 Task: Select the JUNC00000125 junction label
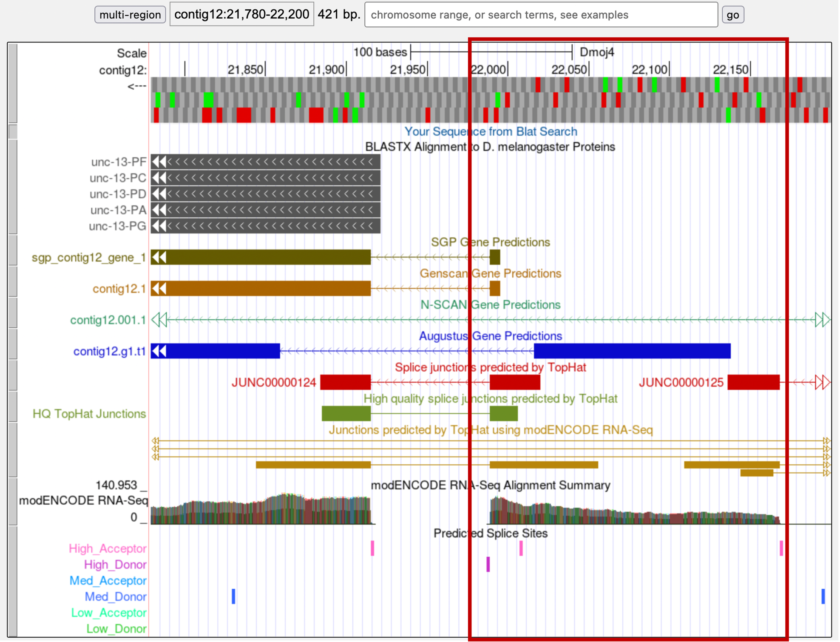click(681, 383)
